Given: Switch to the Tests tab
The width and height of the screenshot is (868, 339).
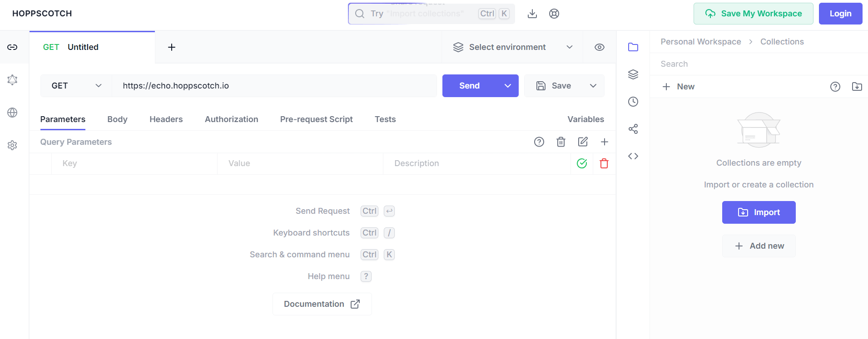Looking at the screenshot, I should click(x=385, y=119).
